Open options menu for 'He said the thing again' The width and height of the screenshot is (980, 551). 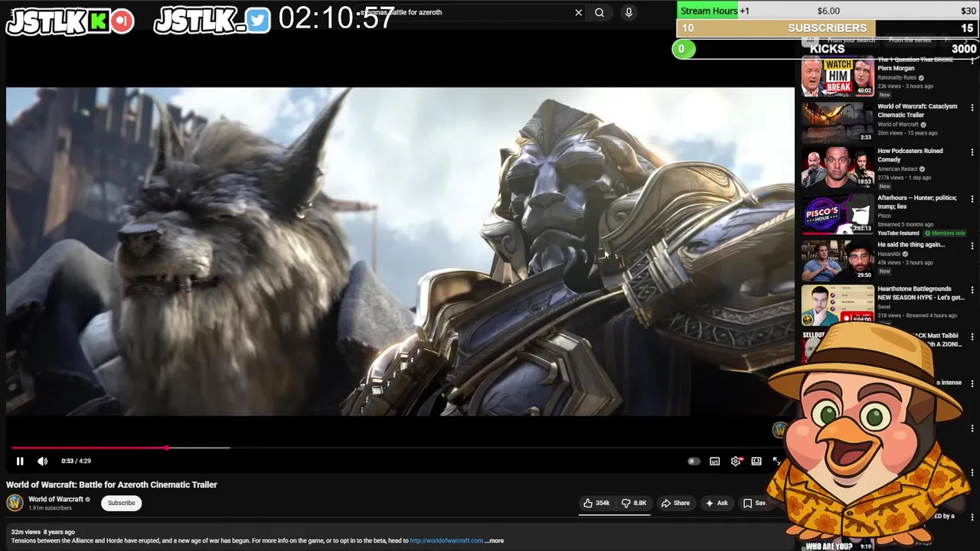[972, 246]
